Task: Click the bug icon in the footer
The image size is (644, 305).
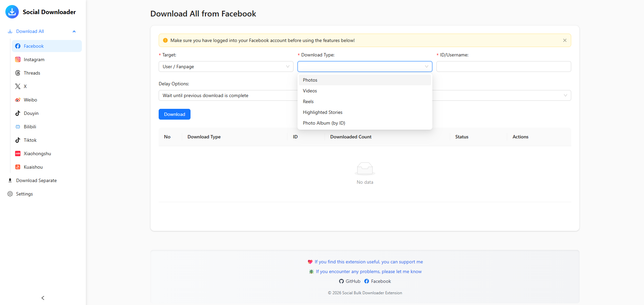Action: click(x=311, y=271)
